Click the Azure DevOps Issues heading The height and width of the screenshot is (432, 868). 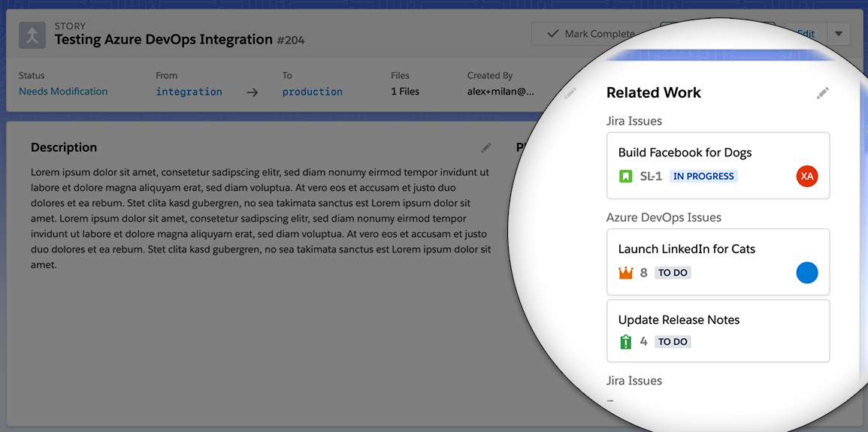[664, 217]
